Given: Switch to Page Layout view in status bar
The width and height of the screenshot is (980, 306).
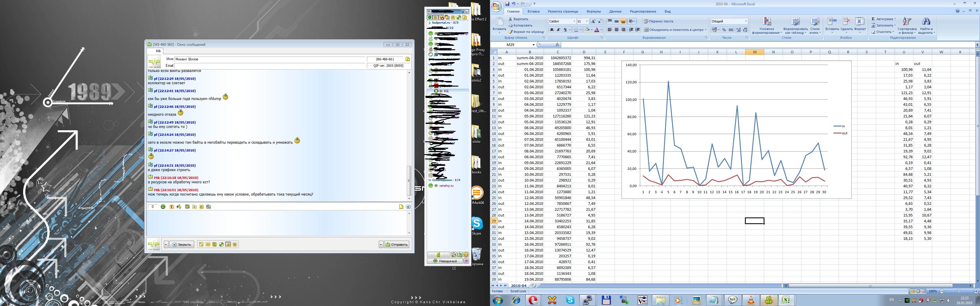Looking at the screenshot, I should click(x=918, y=291).
